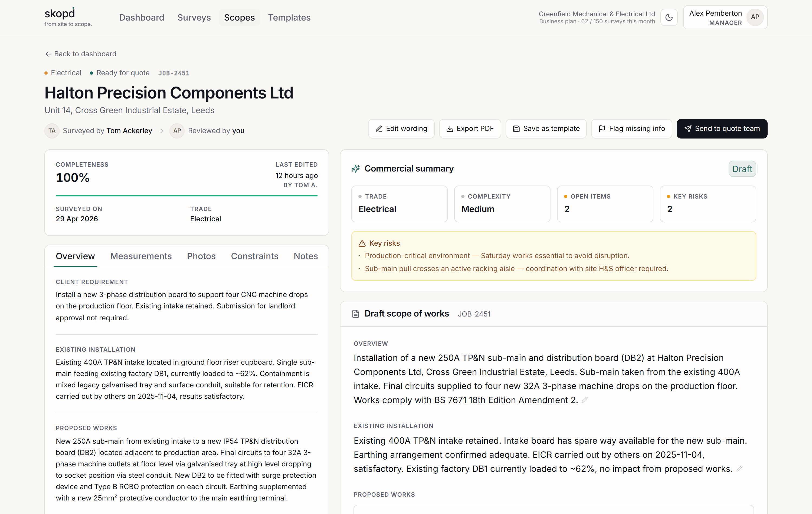The height and width of the screenshot is (514, 812).
Task: Open the Photos tab
Action: [201, 256]
